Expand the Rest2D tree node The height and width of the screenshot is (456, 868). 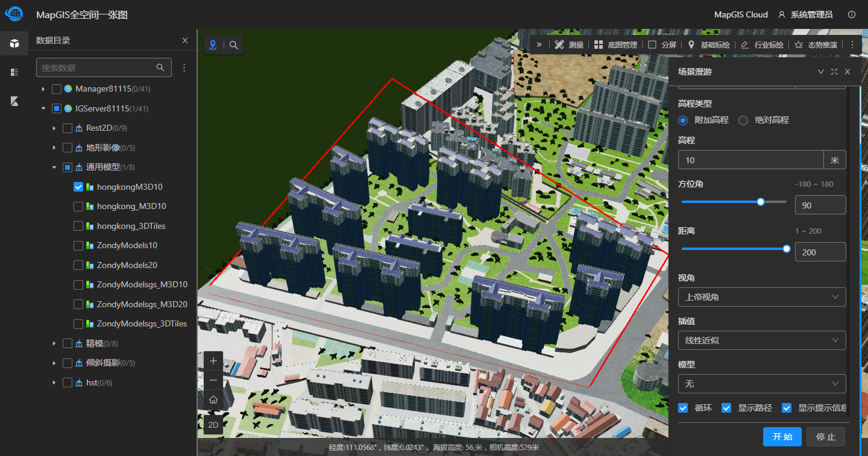54,128
